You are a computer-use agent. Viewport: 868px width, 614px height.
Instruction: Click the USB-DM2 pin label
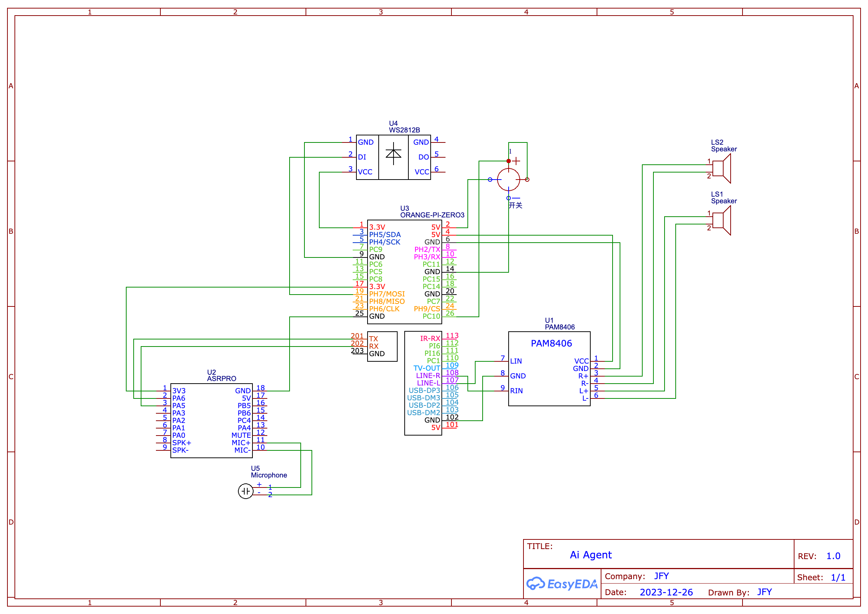423,413
